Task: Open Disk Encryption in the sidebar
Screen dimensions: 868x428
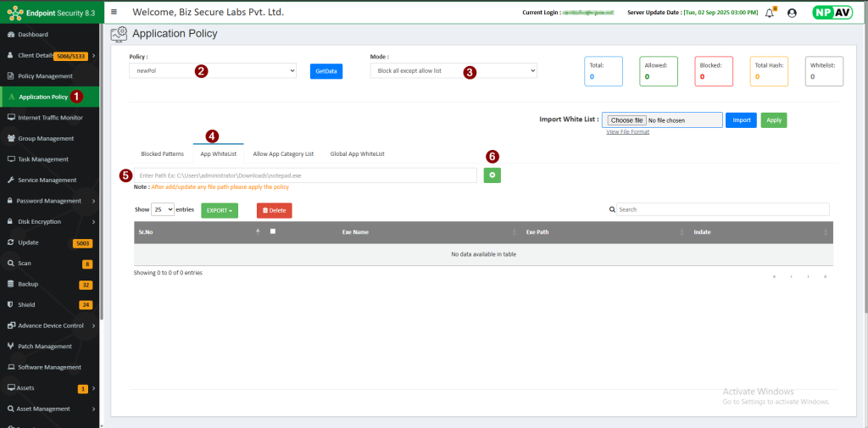Action: tap(41, 222)
